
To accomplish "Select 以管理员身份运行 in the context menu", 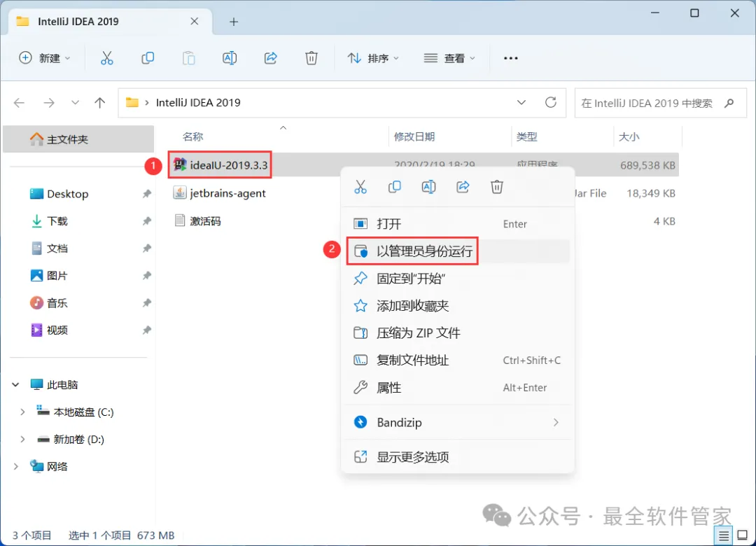I will coord(458,251).
